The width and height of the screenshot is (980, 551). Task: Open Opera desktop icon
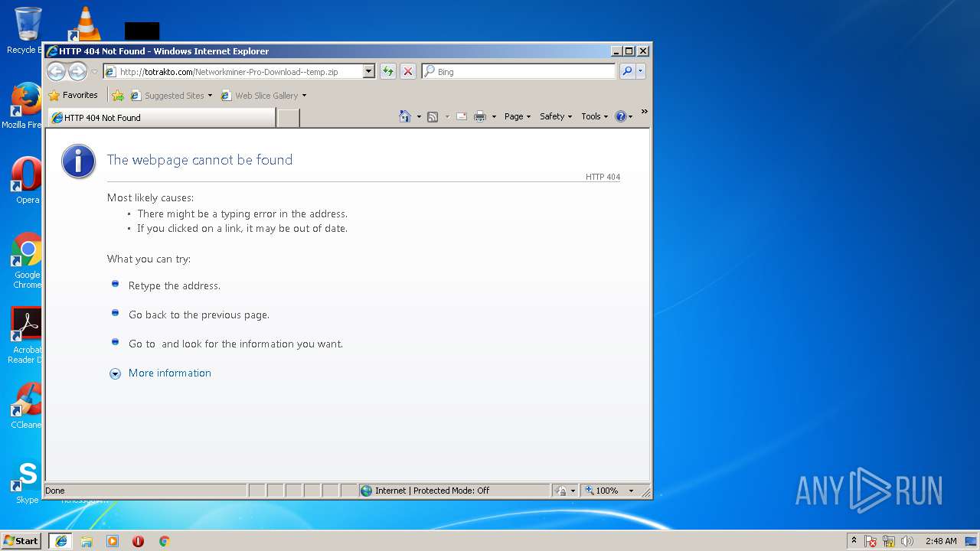[26, 181]
